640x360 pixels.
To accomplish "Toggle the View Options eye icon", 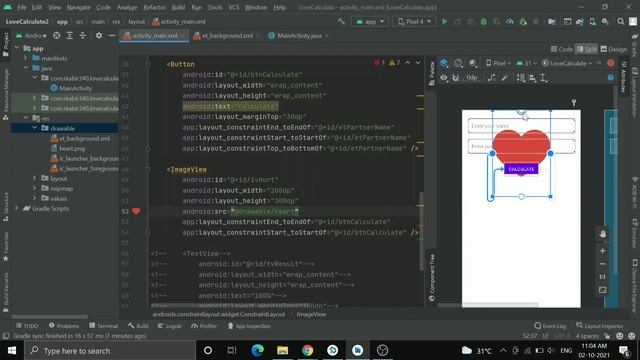I will [x=444, y=78].
